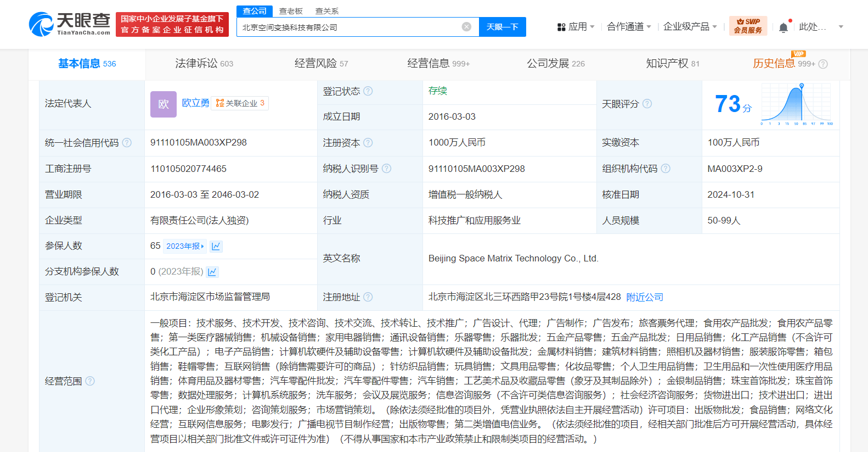The height and width of the screenshot is (452, 868).
Task: Click the 天眼一下 search button
Action: click(x=502, y=27)
